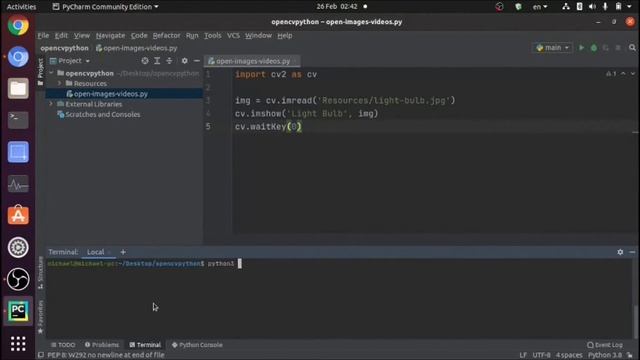
Task: Show Applications grid in dock
Action: coord(18,344)
